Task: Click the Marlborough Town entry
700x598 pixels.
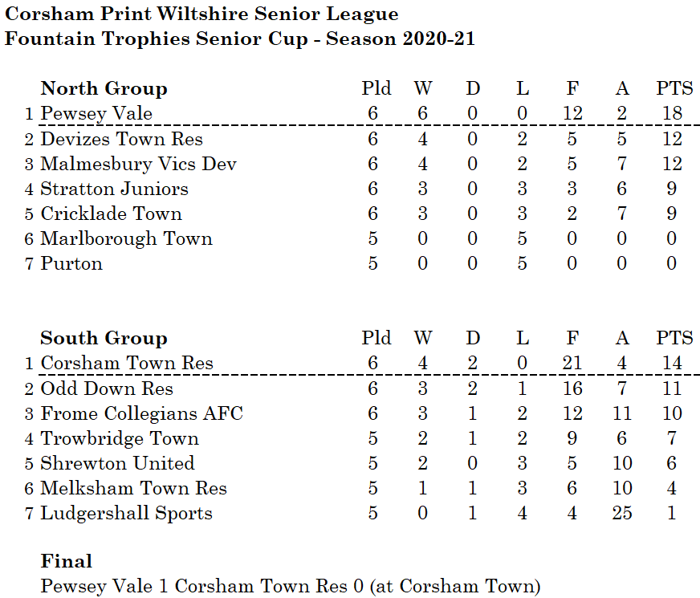Action: click(x=126, y=238)
